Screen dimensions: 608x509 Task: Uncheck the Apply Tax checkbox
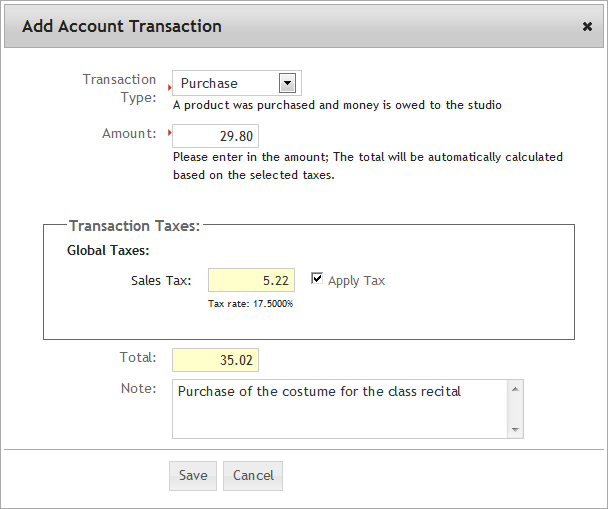(x=317, y=278)
